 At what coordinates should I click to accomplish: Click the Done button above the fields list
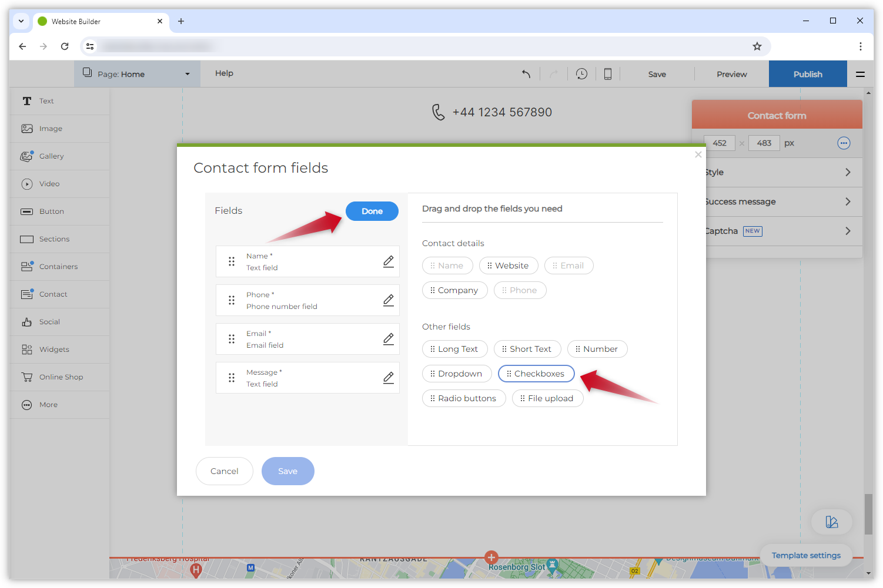pyautogui.click(x=372, y=211)
